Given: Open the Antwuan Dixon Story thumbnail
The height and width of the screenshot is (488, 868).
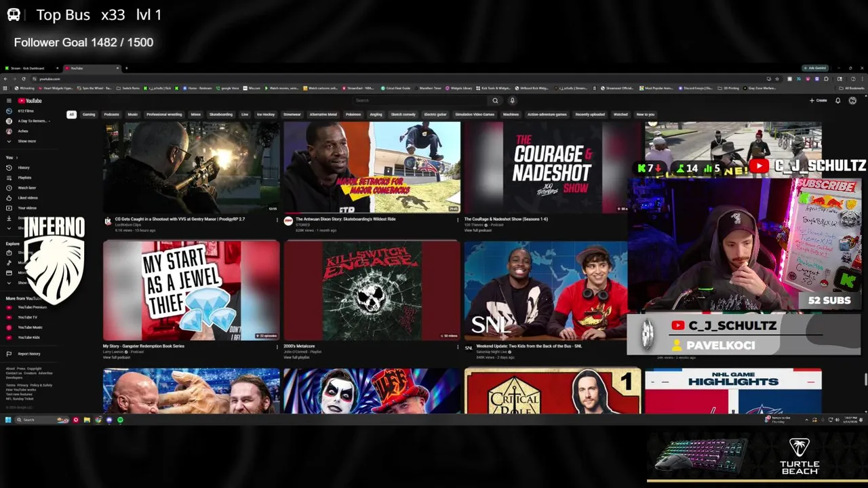Looking at the screenshot, I should click(x=372, y=167).
